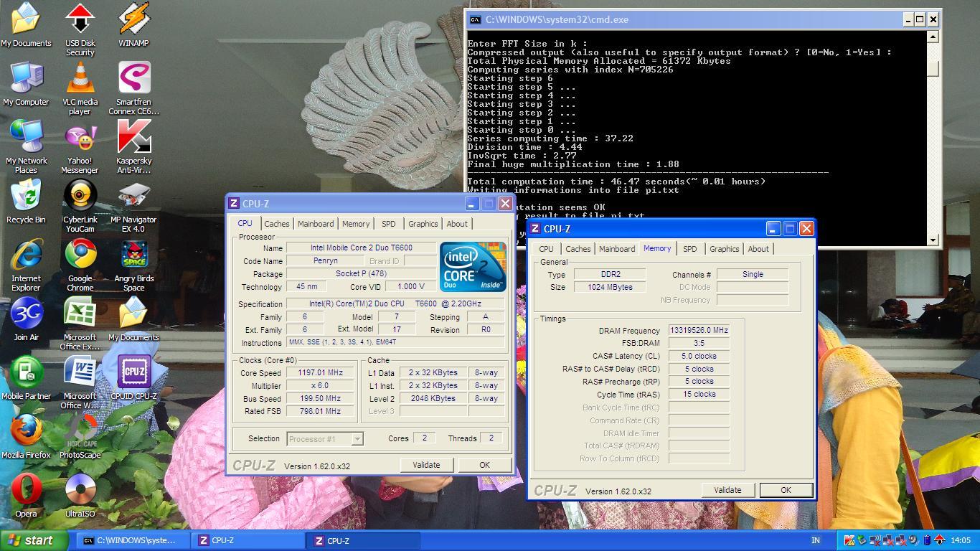Open Kaspersky Anti-Virus icon
Screen dimensions: 980x551
point(133,146)
